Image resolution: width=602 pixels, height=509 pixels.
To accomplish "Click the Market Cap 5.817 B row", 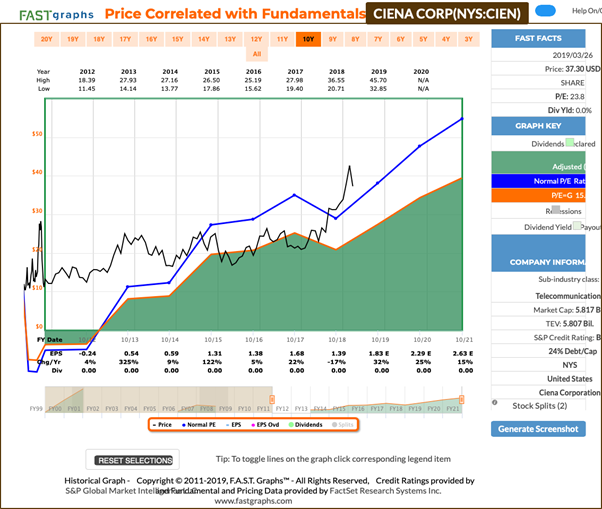I will tap(566, 310).
